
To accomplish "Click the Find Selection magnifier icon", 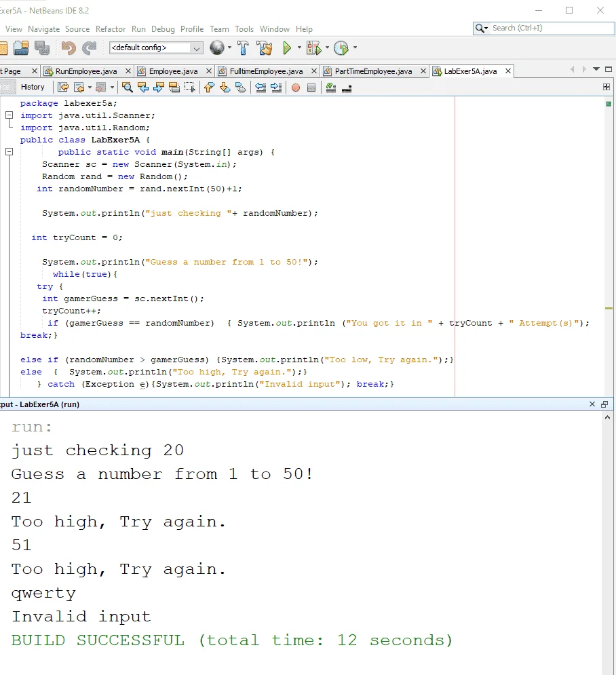I will pos(128,88).
